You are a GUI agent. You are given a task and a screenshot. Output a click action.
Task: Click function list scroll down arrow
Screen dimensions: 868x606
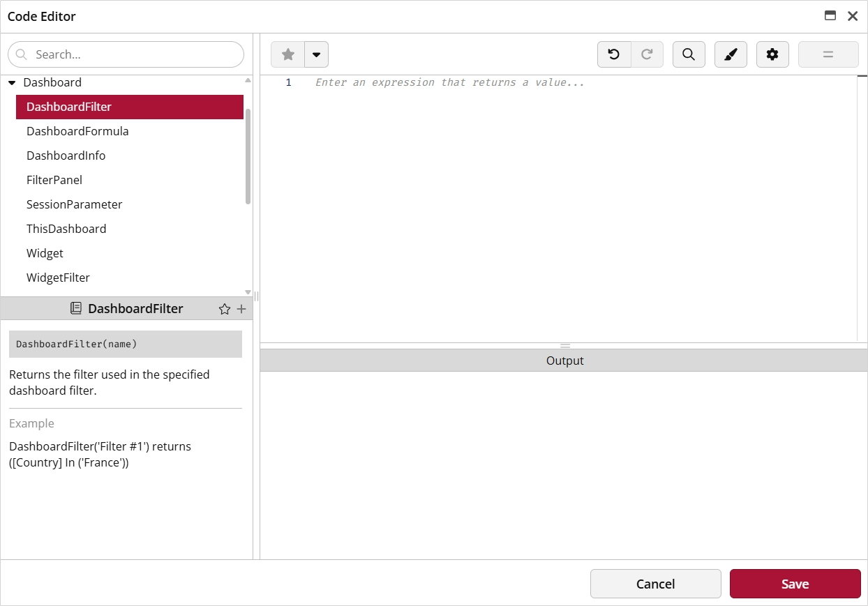click(248, 292)
